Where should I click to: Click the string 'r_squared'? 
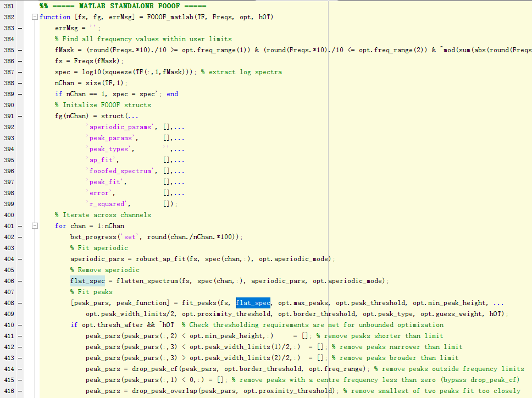(107, 204)
